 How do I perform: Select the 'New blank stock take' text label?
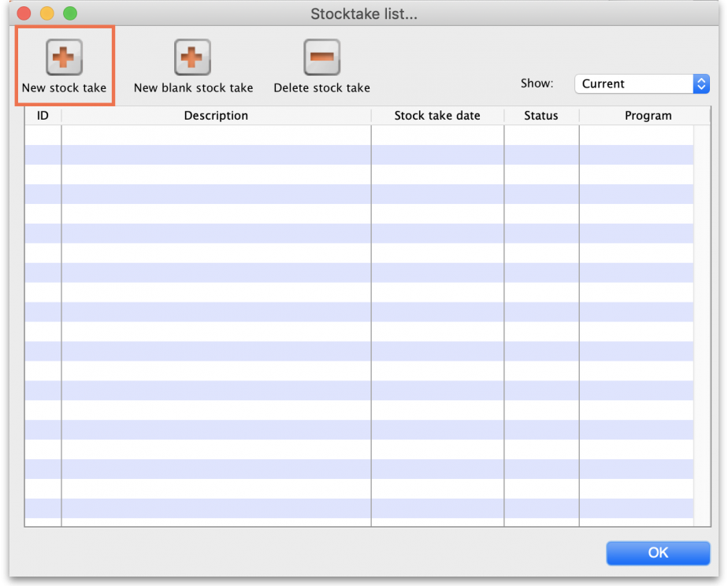[x=193, y=88]
